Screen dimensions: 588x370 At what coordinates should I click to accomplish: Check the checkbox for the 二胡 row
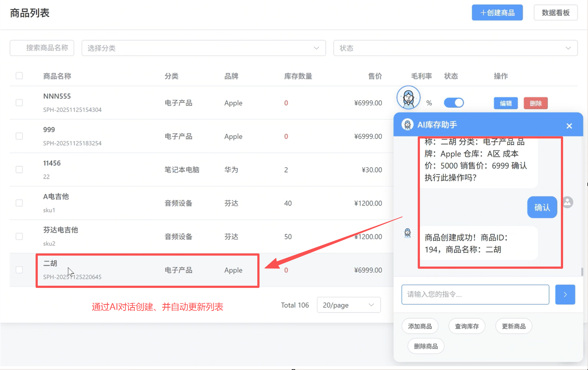click(19, 270)
